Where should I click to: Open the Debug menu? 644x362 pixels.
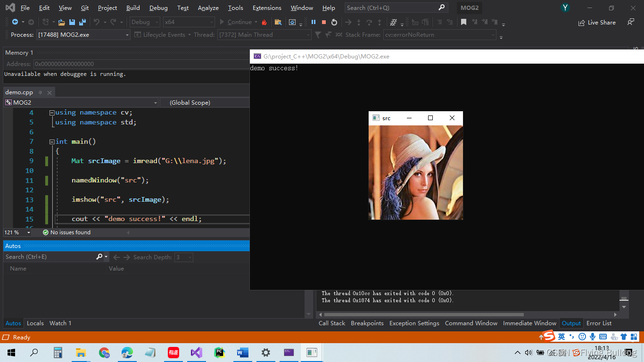tap(158, 8)
